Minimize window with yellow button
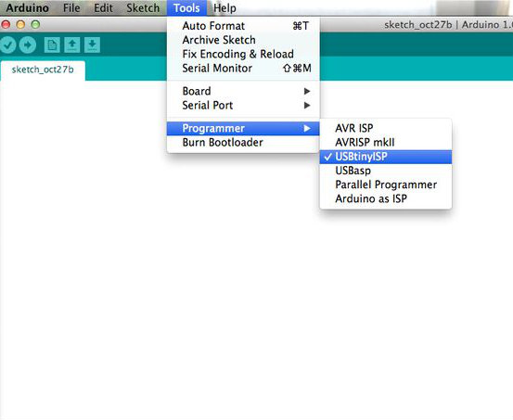The image size is (513, 420). click(20, 24)
